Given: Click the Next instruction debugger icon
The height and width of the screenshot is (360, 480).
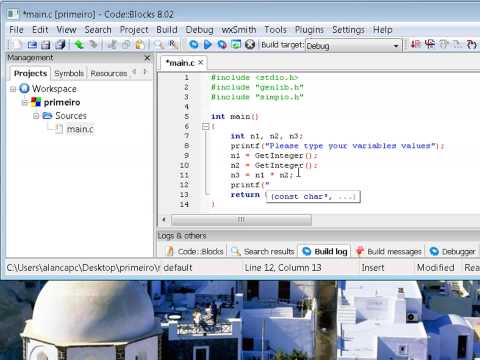Looking at the screenshot, I should pyautogui.click(x=457, y=44).
